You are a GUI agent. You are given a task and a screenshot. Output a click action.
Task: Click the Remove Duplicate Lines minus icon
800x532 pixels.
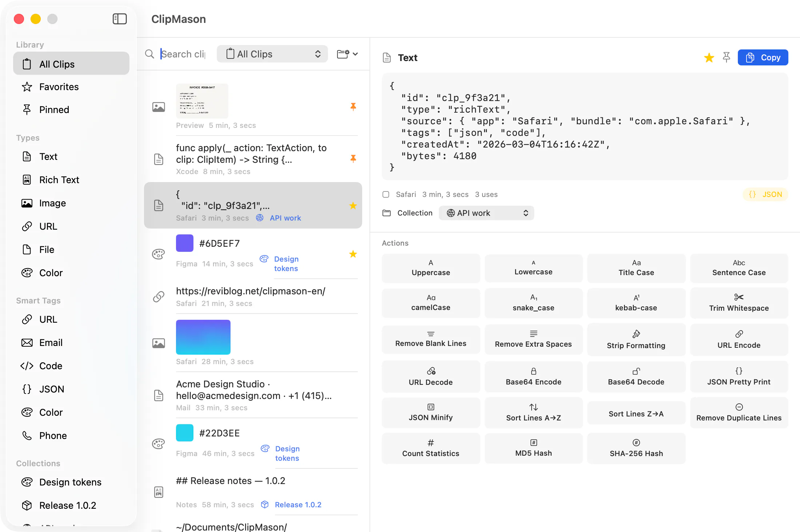pyautogui.click(x=739, y=407)
